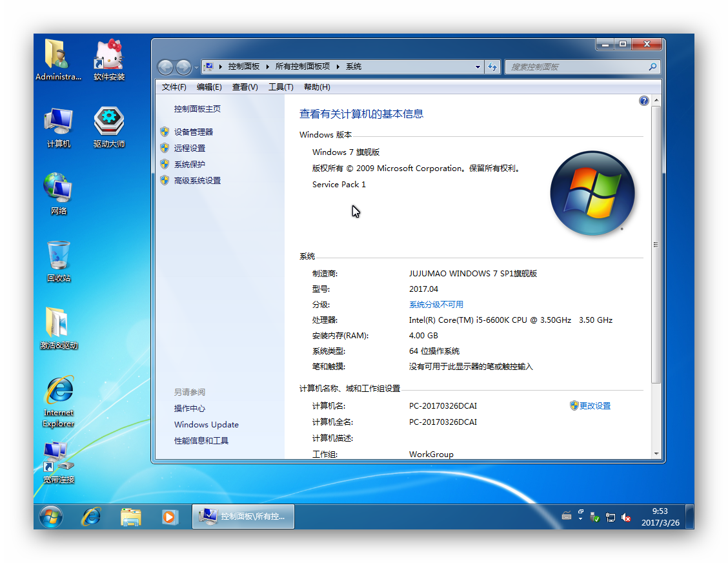Click the shield icon next to 设备管理器

pyautogui.click(x=165, y=132)
